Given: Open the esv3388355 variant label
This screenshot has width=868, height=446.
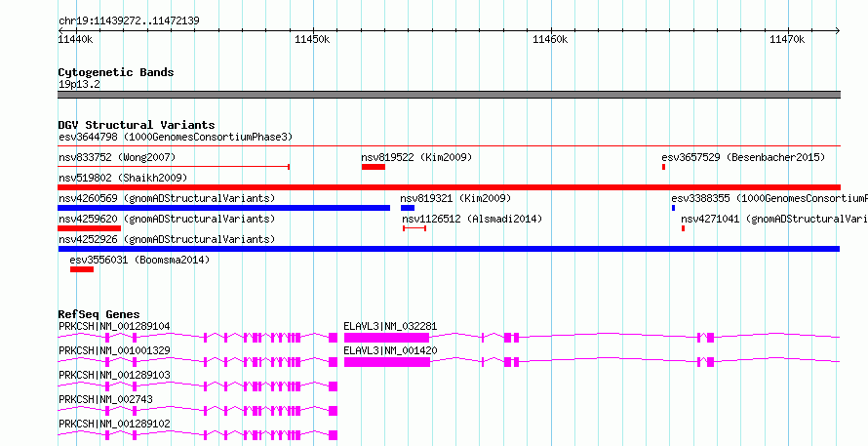Looking at the screenshot, I should [769, 198].
